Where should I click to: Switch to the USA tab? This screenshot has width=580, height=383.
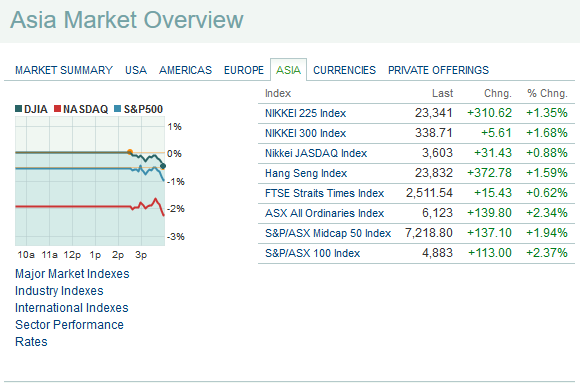pyautogui.click(x=136, y=70)
